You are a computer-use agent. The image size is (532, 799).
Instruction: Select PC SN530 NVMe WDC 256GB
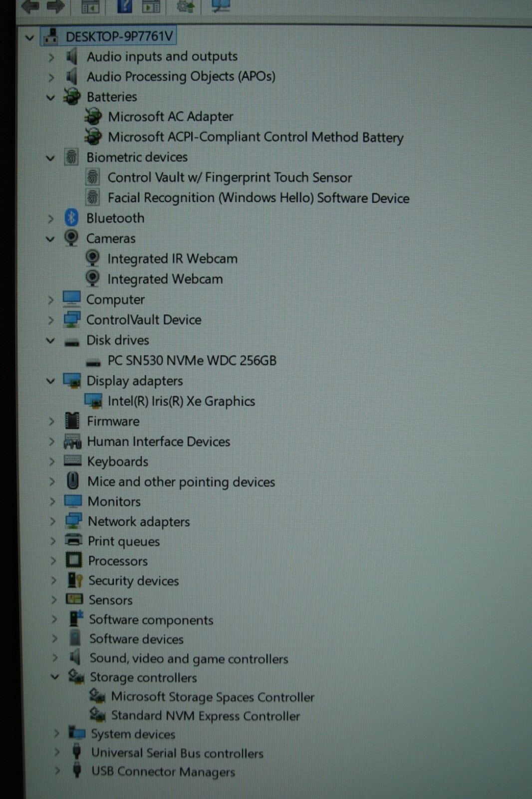pos(192,360)
